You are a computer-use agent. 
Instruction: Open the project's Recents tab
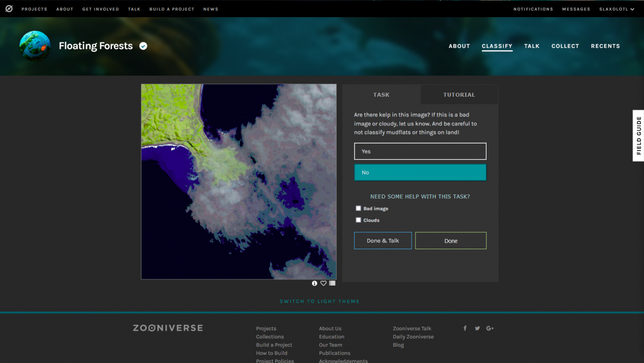point(605,46)
